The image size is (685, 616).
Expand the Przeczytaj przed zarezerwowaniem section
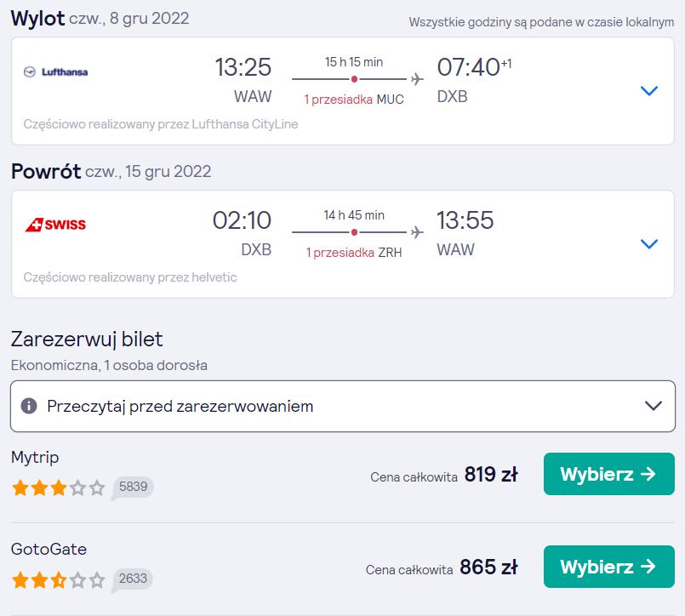click(x=343, y=407)
